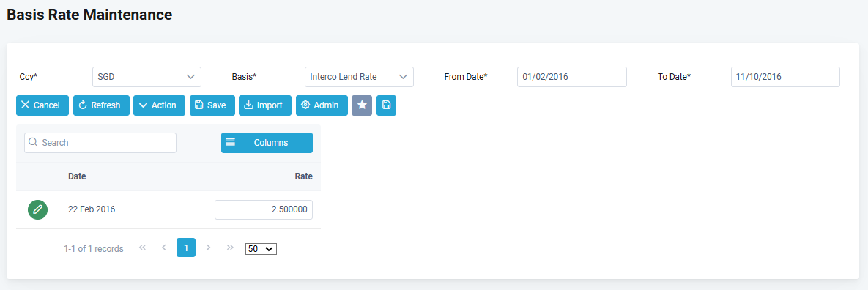Click the floppy disk icon-only button
Image resolution: width=868 pixels, height=290 pixels.
[x=387, y=105]
